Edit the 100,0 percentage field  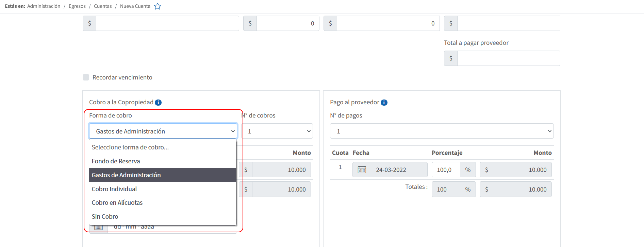tap(446, 169)
